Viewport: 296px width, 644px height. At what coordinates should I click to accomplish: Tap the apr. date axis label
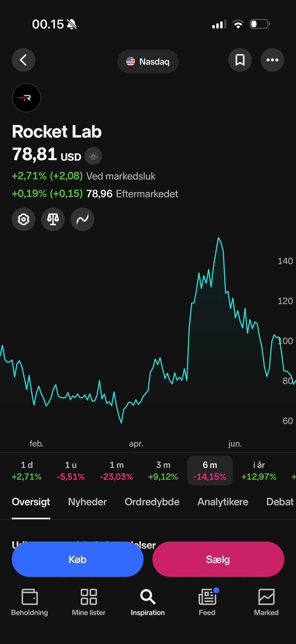(136, 444)
